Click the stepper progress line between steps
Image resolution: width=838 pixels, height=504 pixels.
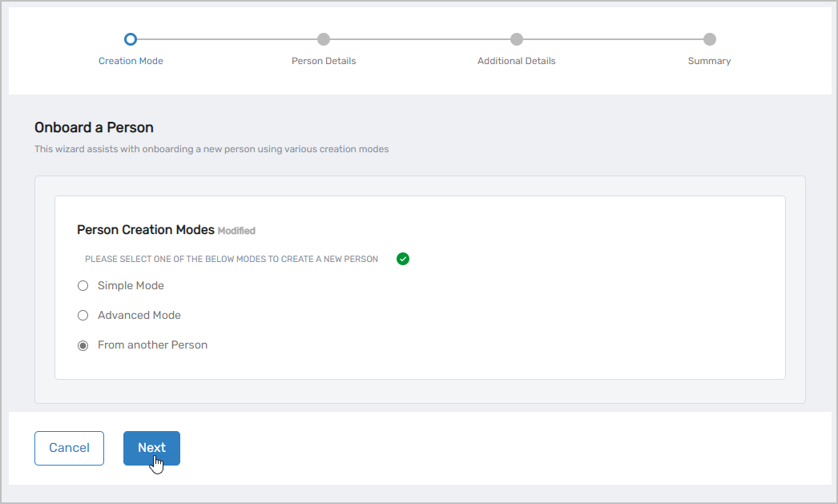pyautogui.click(x=227, y=38)
